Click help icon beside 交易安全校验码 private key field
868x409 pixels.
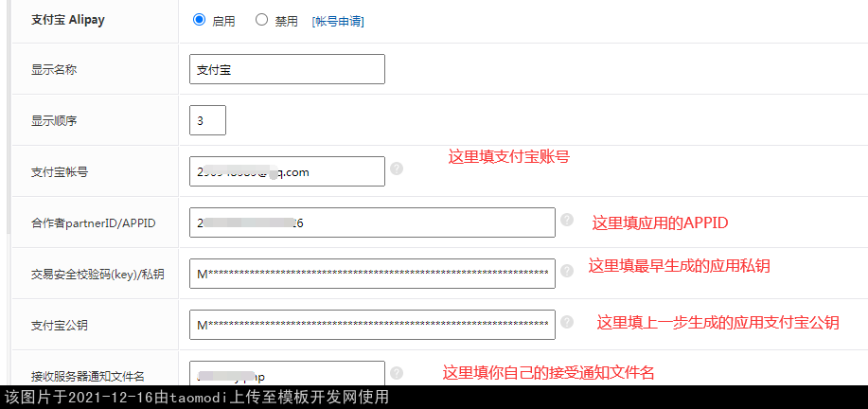click(567, 271)
